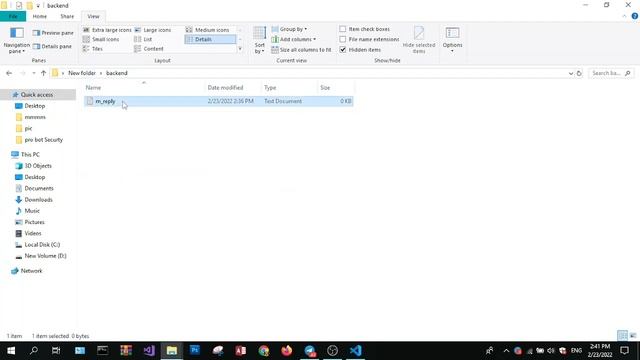Enable Item check boxes

(x=364, y=29)
